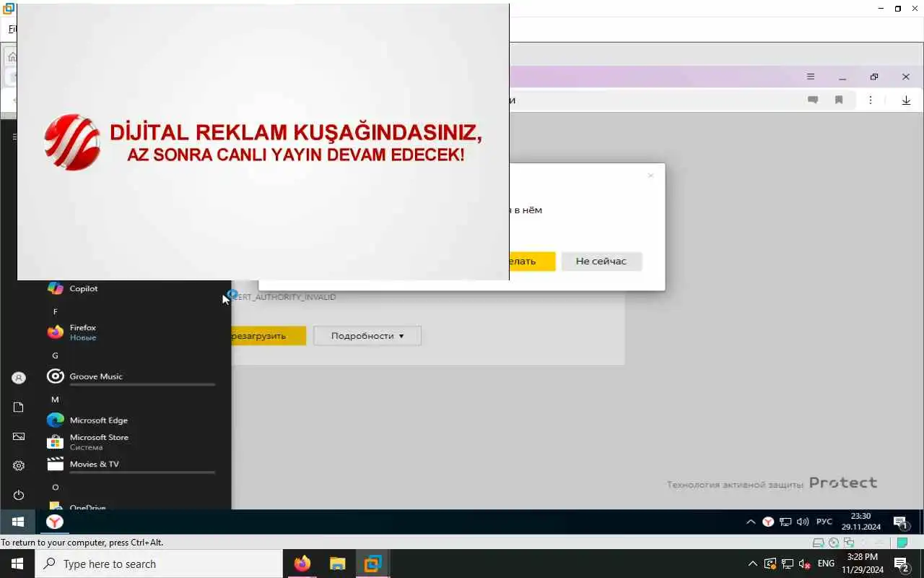Image resolution: width=924 pixels, height=578 pixels.
Task: Click VMware hard disk status icon
Action: point(818,543)
